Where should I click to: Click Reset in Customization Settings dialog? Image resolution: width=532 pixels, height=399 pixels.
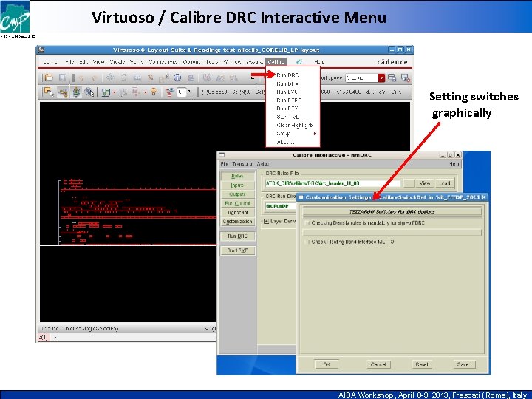pyautogui.click(x=421, y=364)
